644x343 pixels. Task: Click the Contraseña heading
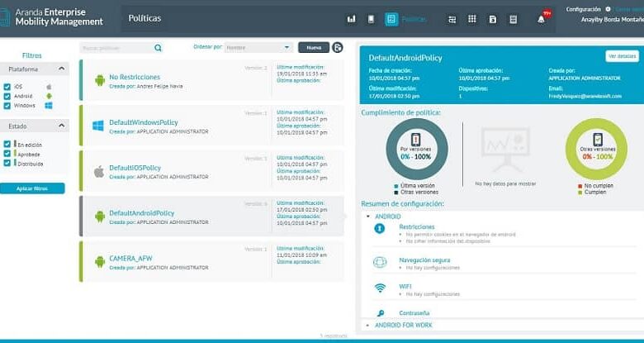[414, 313]
